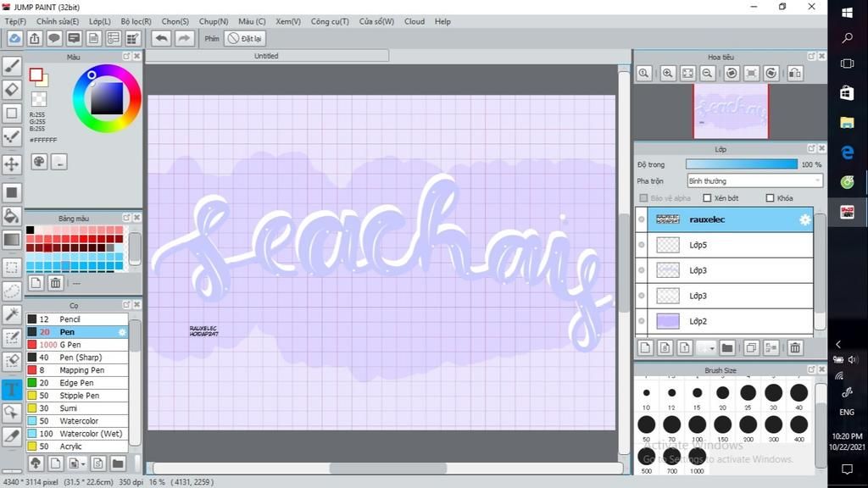Expand Windows system tray arrow
Viewport: 868px width, 488px height.
pyautogui.click(x=838, y=344)
